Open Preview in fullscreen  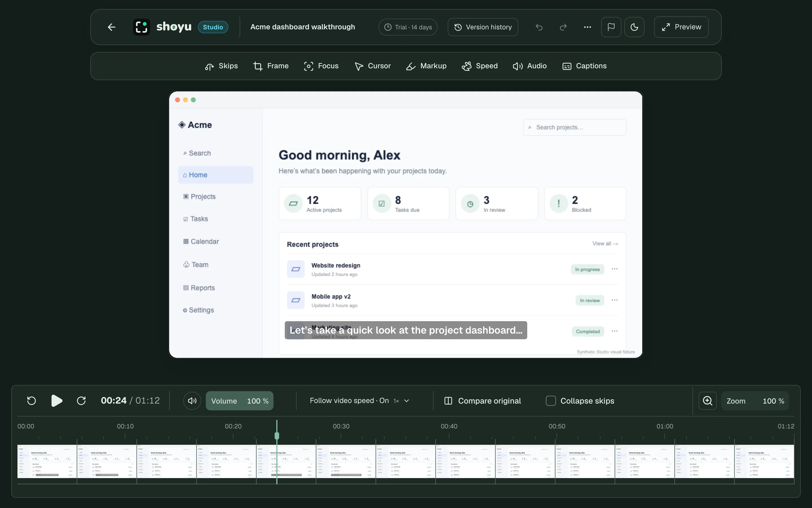pos(681,27)
